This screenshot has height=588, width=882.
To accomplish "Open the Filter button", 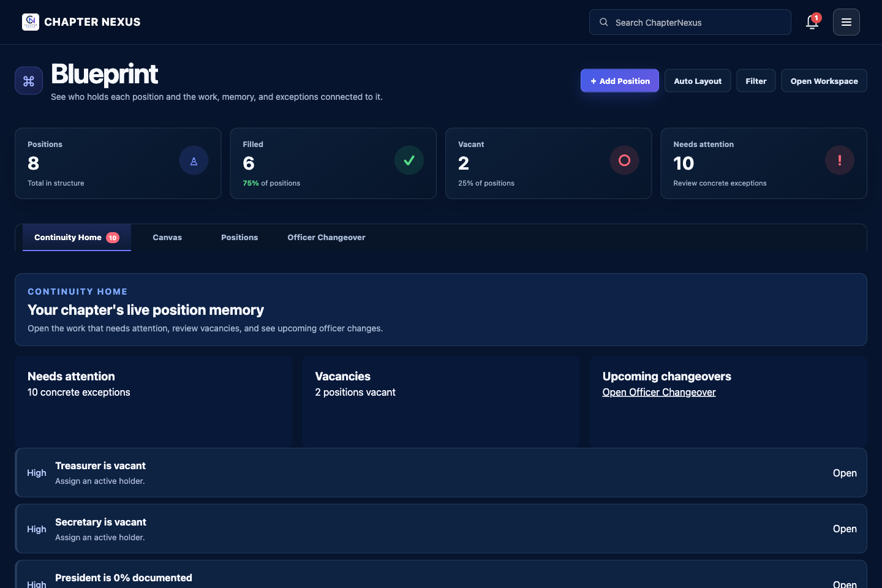I will pyautogui.click(x=756, y=81).
